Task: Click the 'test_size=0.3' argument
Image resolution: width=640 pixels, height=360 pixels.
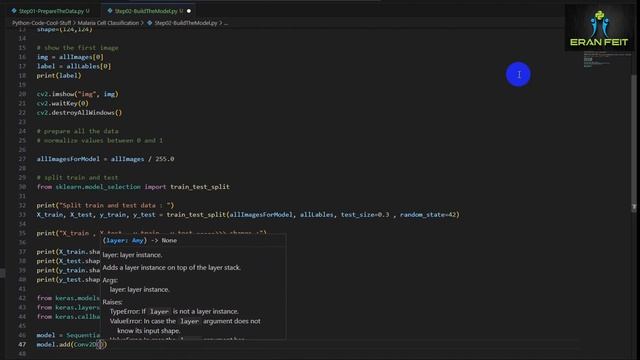Action: pyautogui.click(x=365, y=215)
